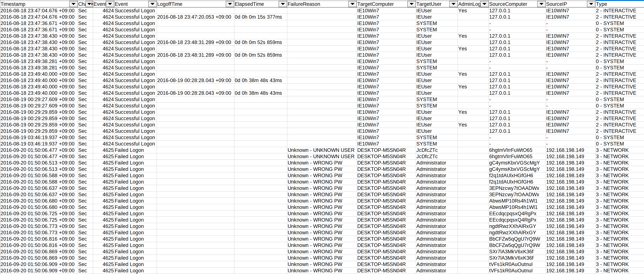Click first timestamp 2016-08-19 00:29:27.609 cell

(x=39, y=99)
